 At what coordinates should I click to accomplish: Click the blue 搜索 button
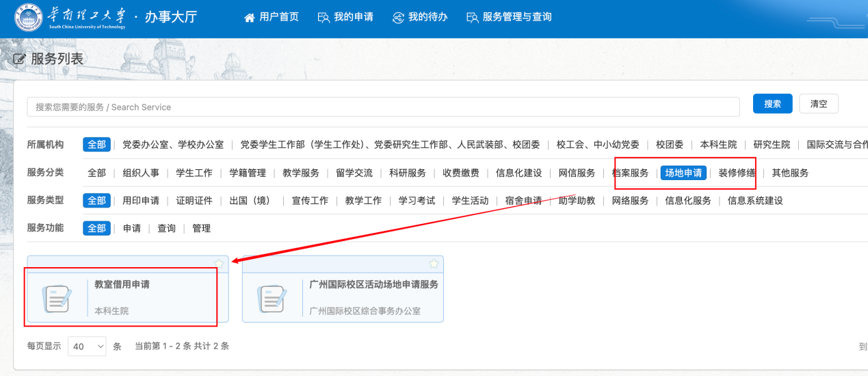tap(772, 104)
